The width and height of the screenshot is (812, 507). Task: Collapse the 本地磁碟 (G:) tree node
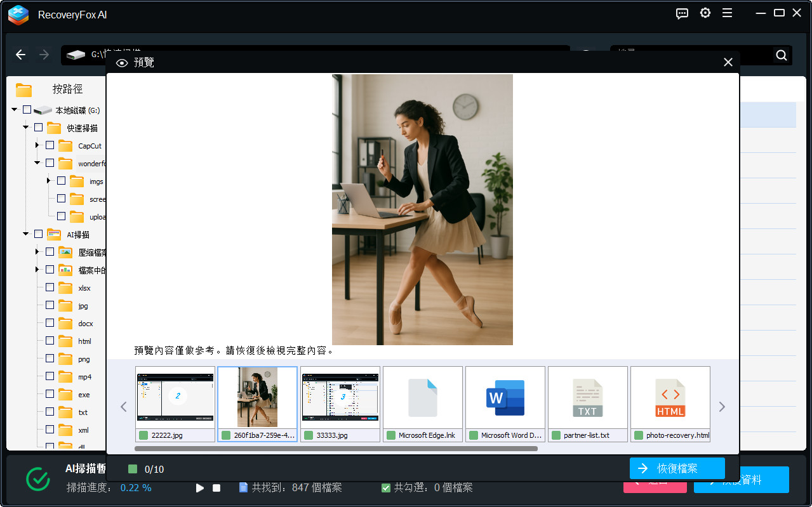15,110
